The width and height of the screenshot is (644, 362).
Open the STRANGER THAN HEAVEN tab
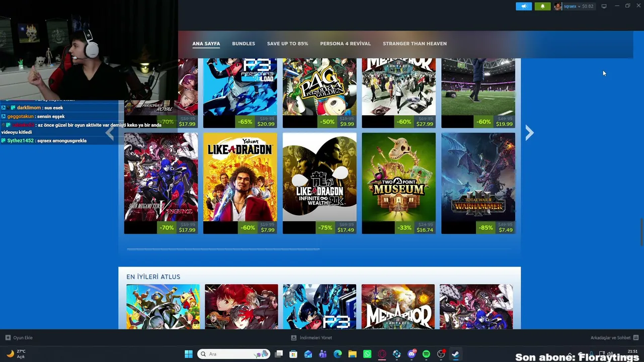click(x=415, y=44)
